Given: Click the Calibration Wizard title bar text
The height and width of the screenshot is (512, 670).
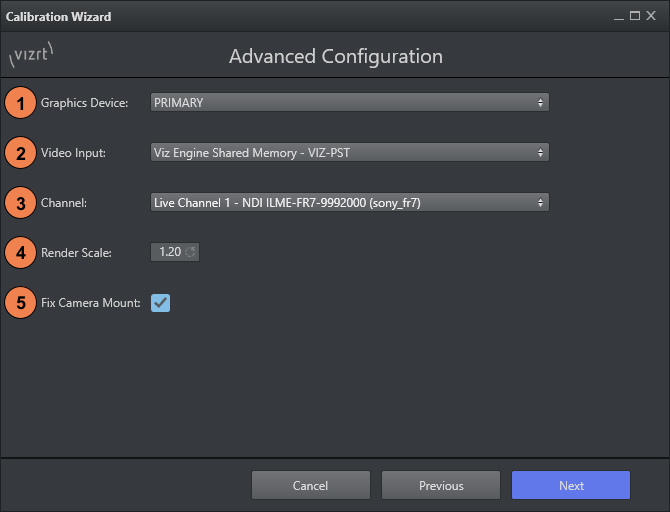Looking at the screenshot, I should pos(59,17).
